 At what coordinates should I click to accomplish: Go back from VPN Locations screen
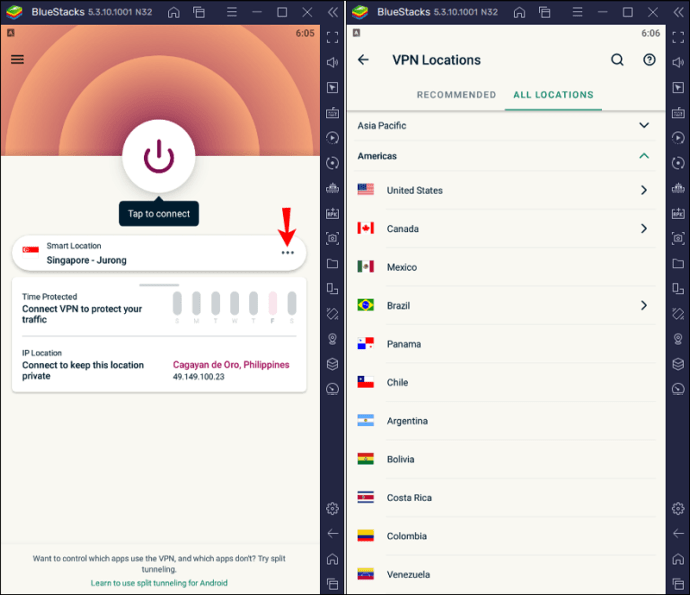(363, 60)
